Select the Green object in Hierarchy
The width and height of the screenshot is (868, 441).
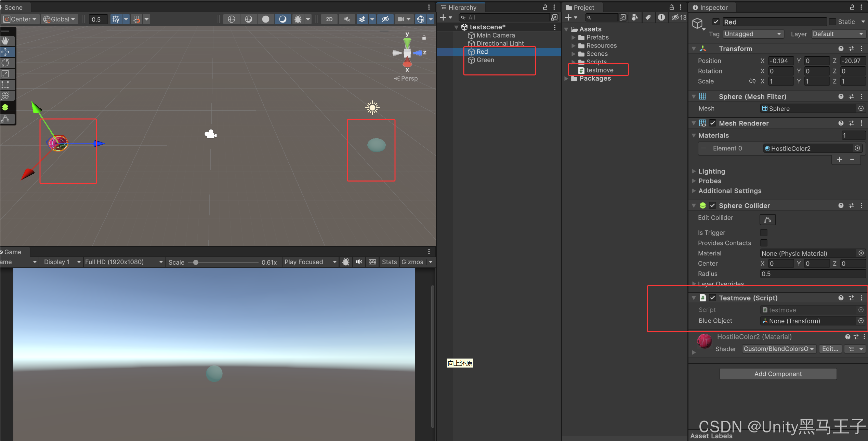[485, 60]
